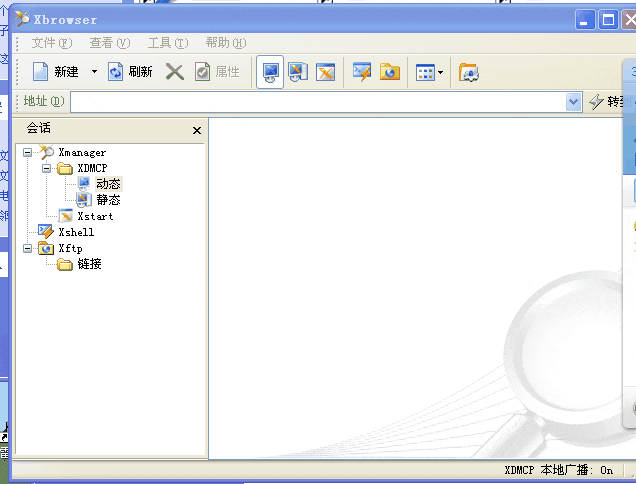
Task: Open the Tools (工具) menu
Action: 168,43
